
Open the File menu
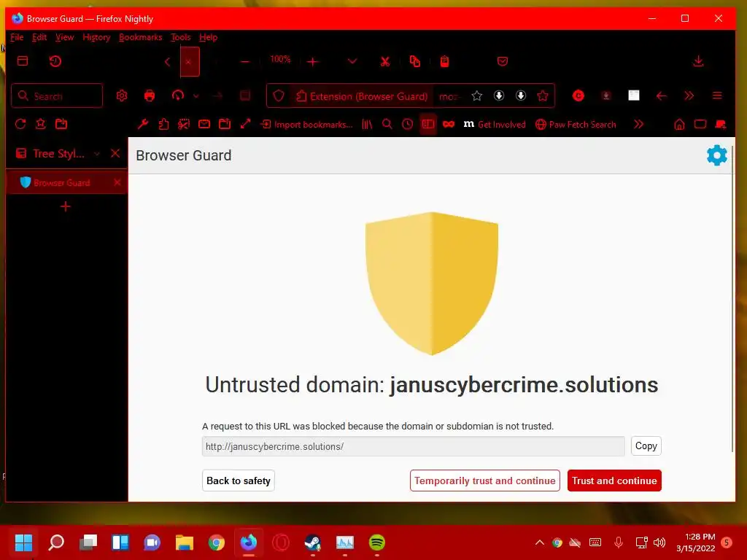point(17,37)
